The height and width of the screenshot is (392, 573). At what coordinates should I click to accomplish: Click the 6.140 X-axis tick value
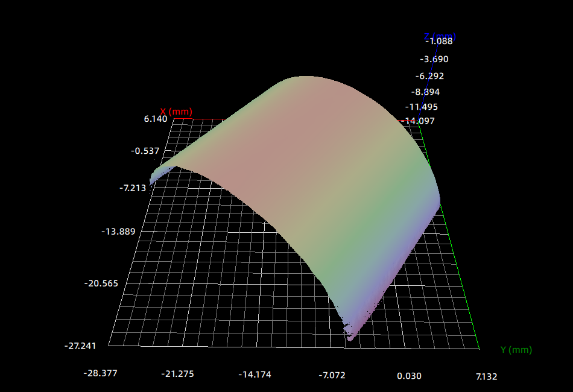[x=155, y=119]
